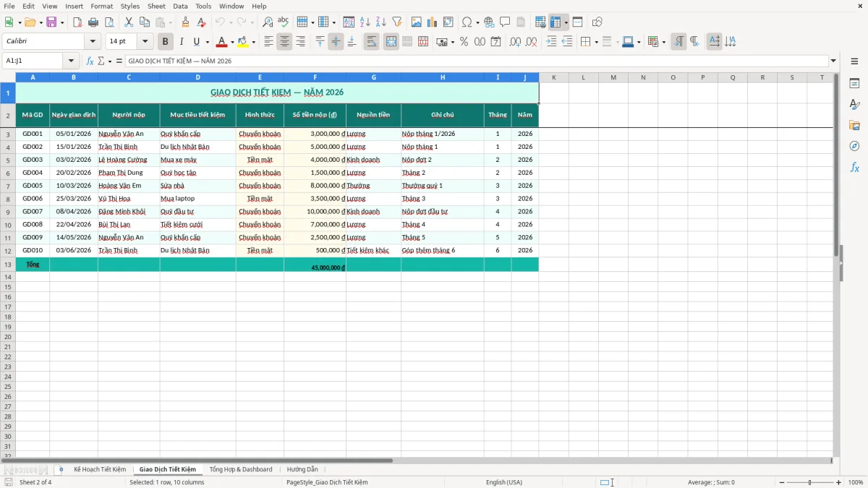Open Conditional Formatting dropdown arrow
Screen dimensions: 868x488
(663, 42)
